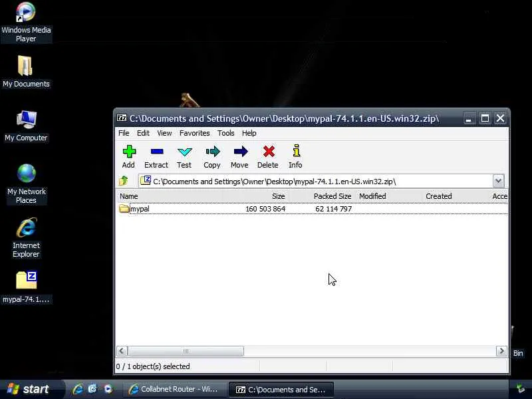The image size is (532, 399).
Task: Open the Tools menu
Action: click(x=225, y=133)
